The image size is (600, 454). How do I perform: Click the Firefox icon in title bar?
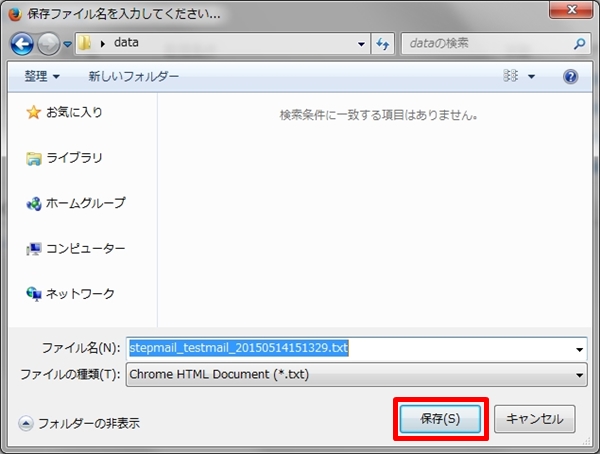(x=15, y=15)
